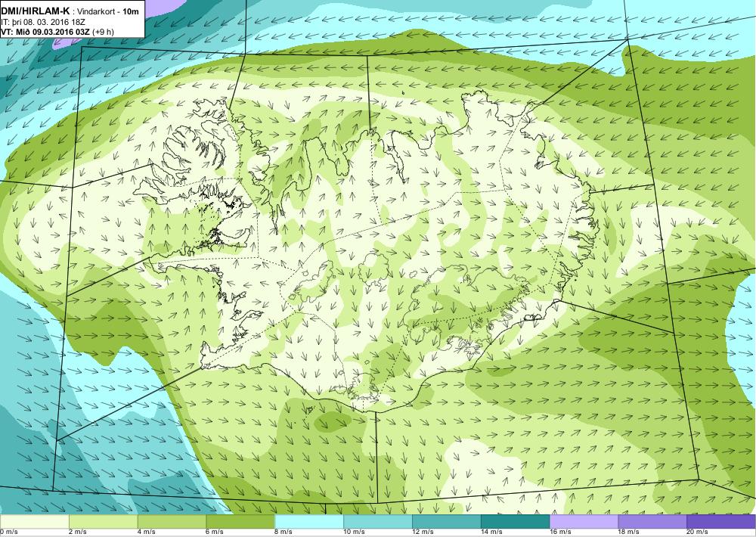The height and width of the screenshot is (537, 756).
Task: Click the pale yellow 0–2 m/s legend swatch
Action: (x=34, y=522)
